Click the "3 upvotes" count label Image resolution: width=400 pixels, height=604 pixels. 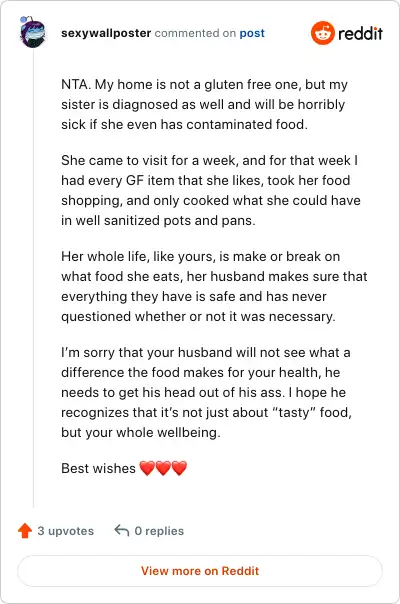click(x=66, y=531)
